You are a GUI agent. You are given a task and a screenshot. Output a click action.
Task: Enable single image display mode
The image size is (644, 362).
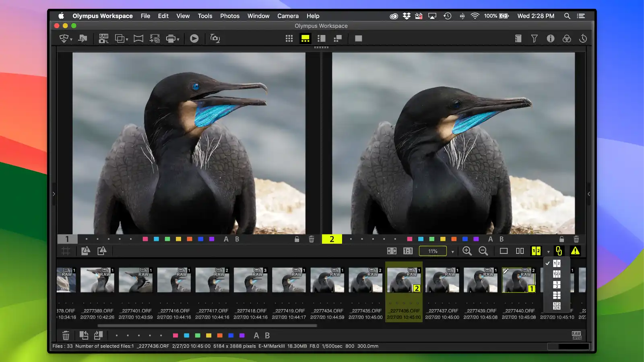point(504,251)
